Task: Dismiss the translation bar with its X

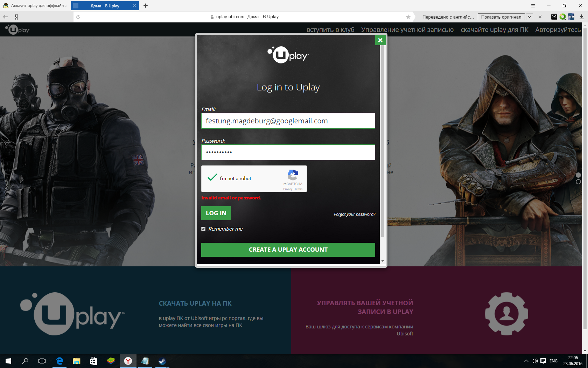Action: coord(540,17)
